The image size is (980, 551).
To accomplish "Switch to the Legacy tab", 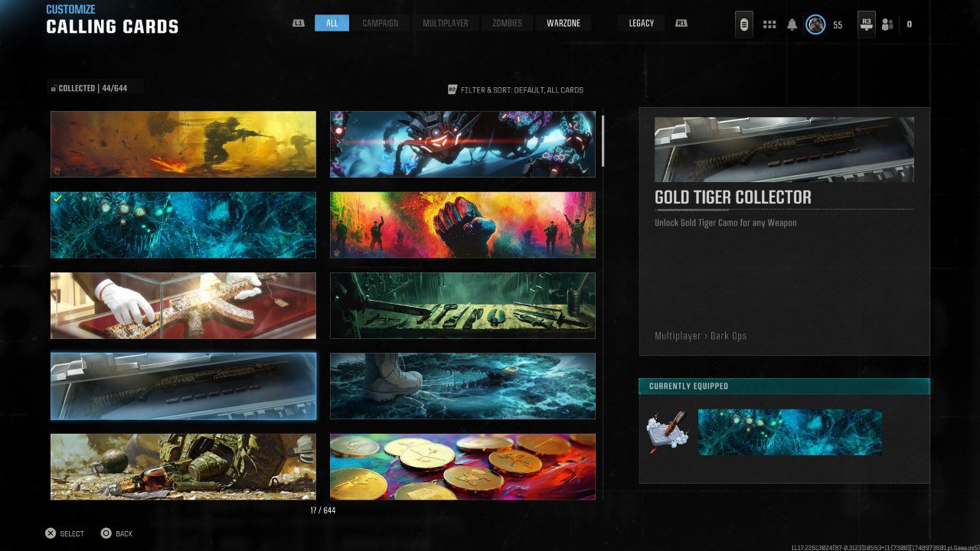I will pos(642,23).
